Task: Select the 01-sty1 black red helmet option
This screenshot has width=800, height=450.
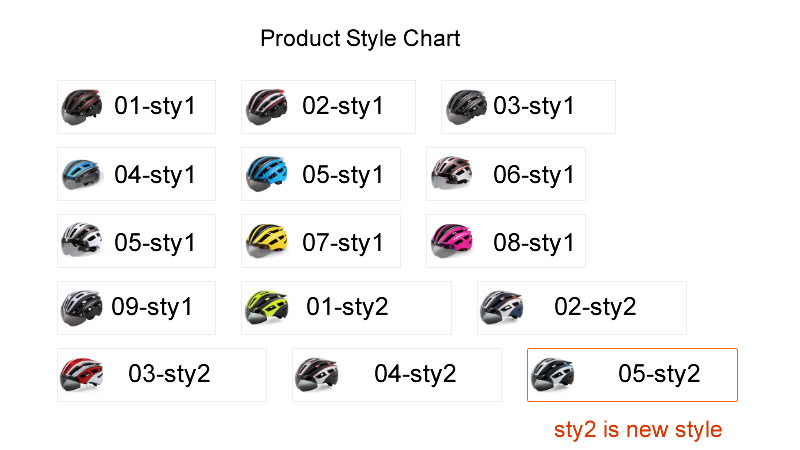Action: click(136, 107)
